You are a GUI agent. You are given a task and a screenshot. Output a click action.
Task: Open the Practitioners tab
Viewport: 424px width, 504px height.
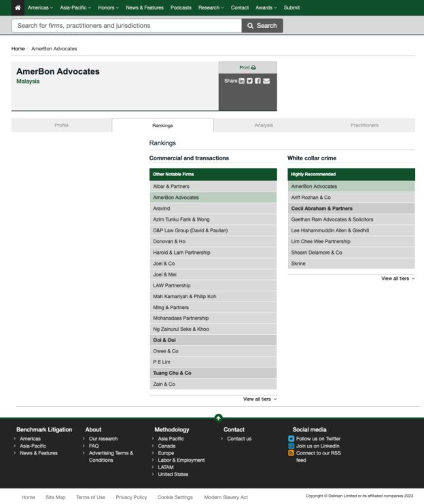tap(364, 125)
